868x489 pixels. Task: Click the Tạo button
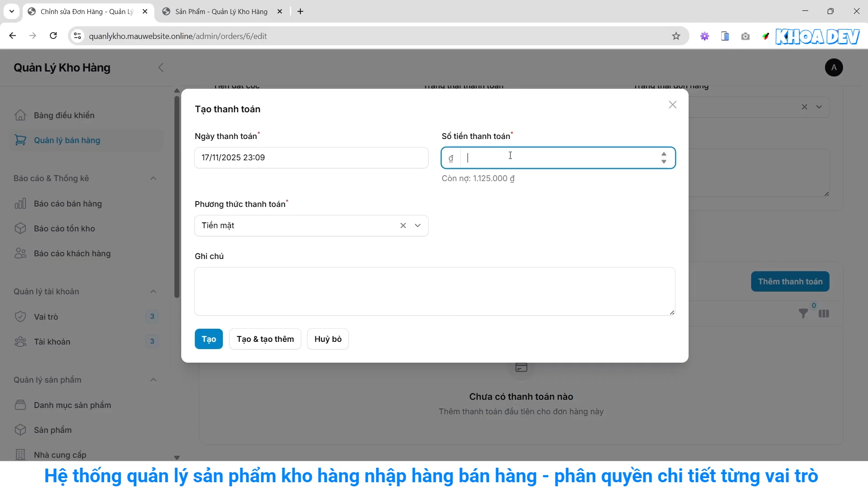click(x=209, y=339)
